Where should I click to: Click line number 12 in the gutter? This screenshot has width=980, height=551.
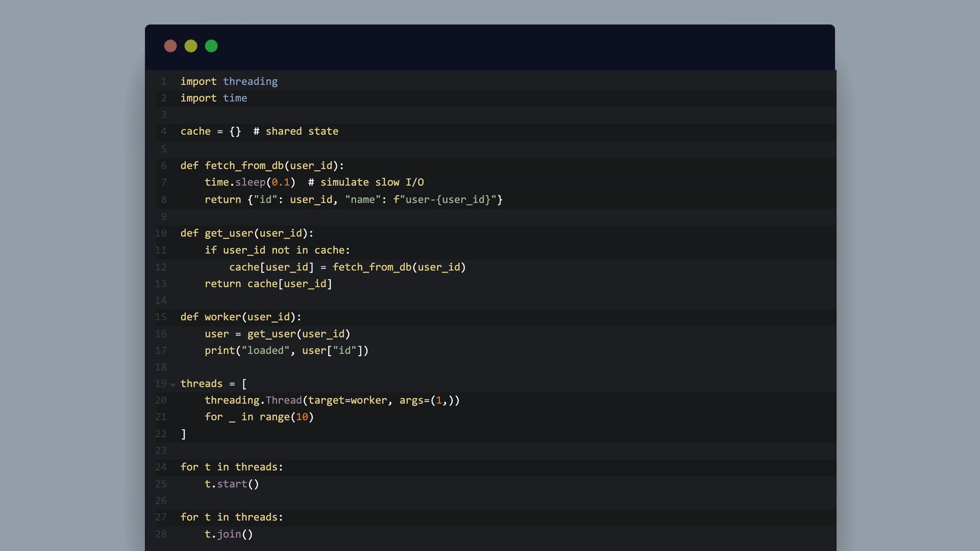161,267
